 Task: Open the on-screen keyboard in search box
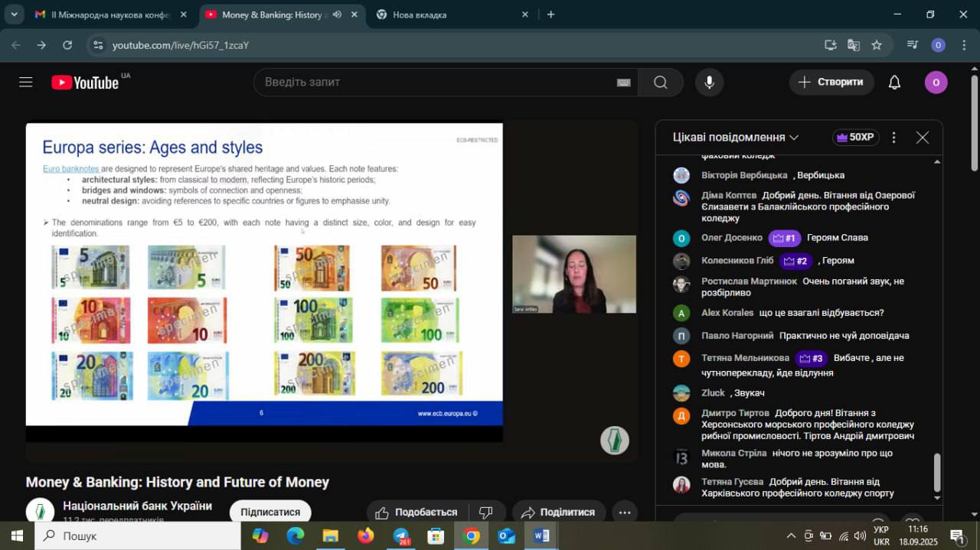(x=623, y=83)
